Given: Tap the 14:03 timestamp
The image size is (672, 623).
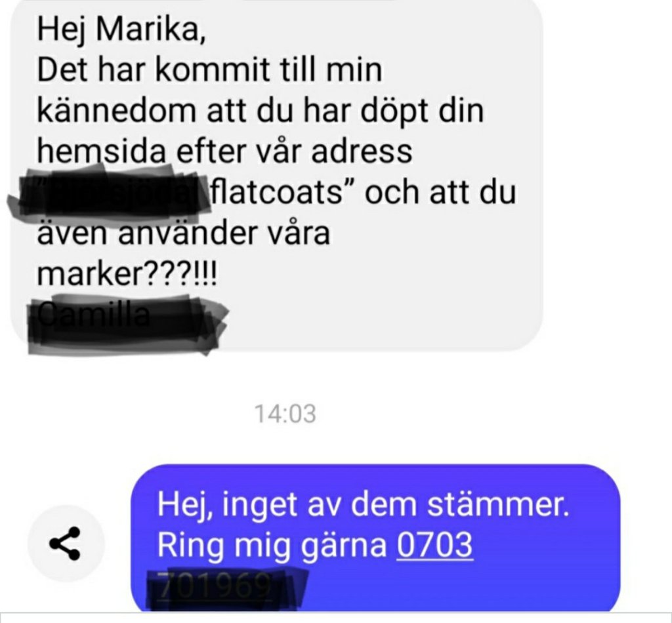Looking at the screenshot, I should [x=285, y=414].
